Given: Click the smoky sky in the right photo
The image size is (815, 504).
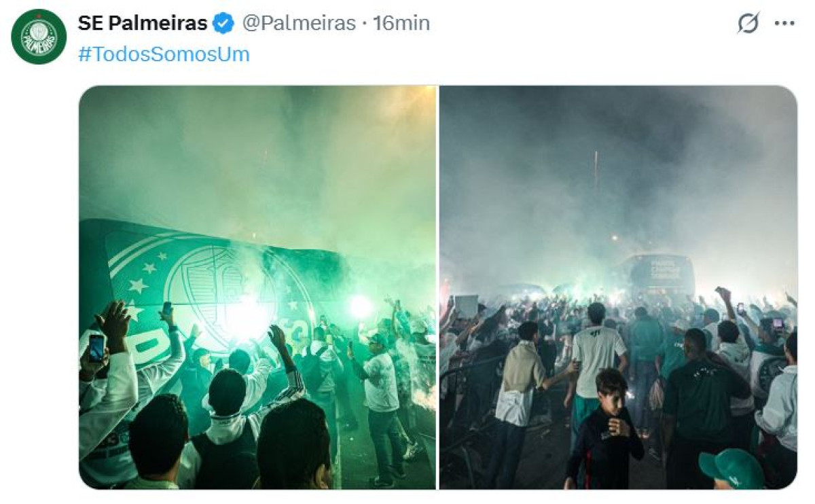Looking at the screenshot, I should click(x=618, y=163).
